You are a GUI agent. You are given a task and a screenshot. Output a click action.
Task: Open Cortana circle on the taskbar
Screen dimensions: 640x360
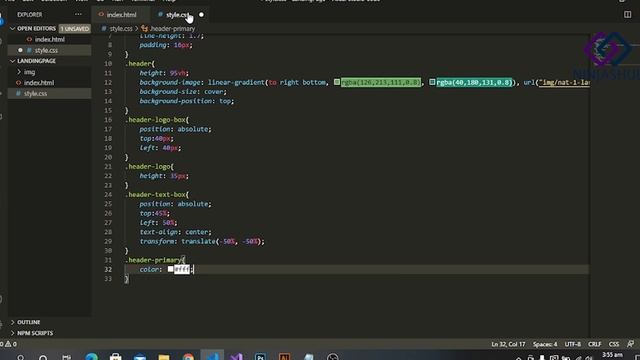(x=43, y=358)
